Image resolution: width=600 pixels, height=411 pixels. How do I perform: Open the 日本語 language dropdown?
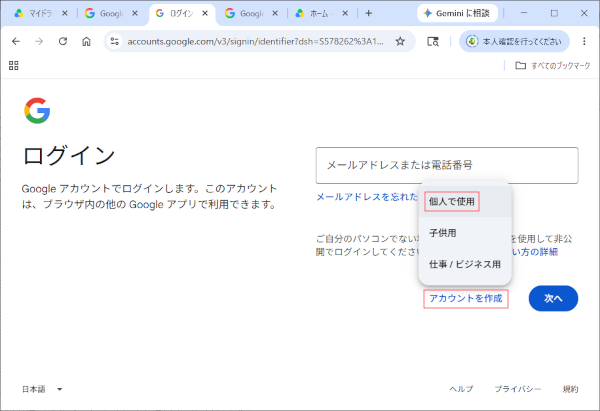click(42, 389)
